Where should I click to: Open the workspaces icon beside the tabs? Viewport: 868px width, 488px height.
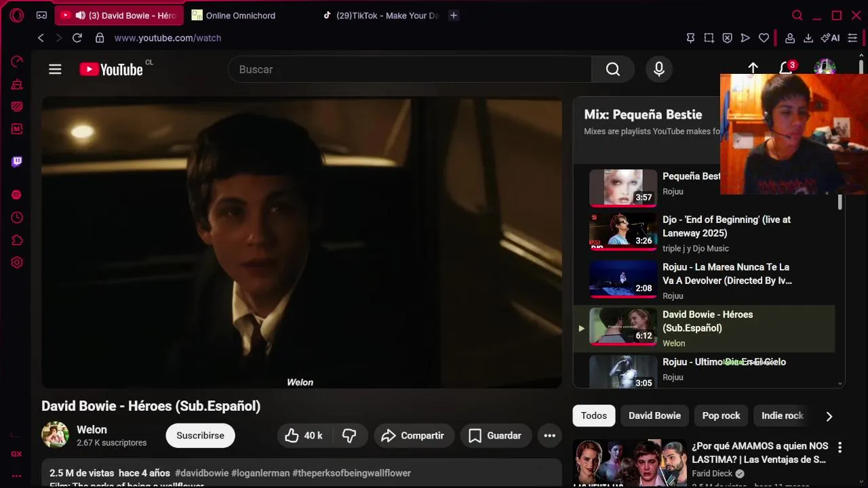click(41, 15)
